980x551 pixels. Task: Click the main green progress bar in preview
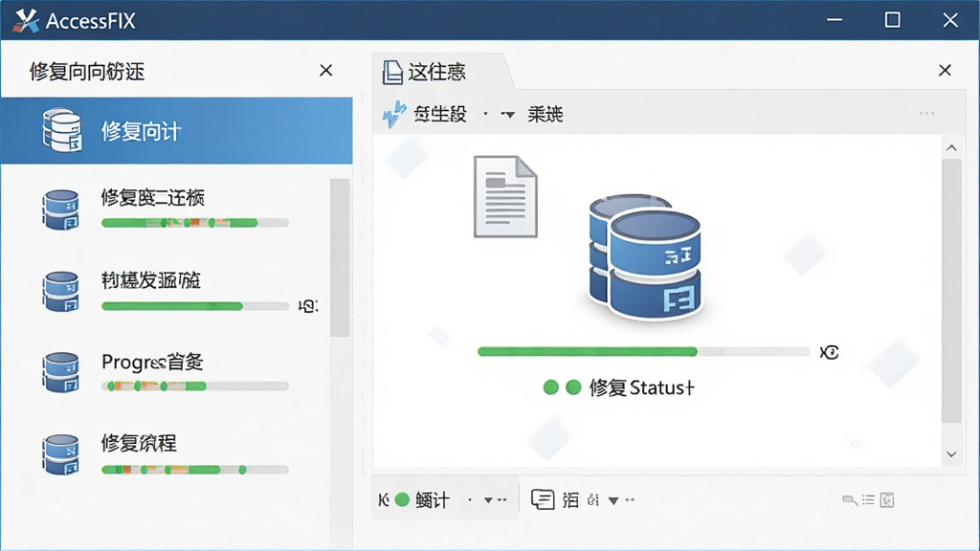coord(643,352)
